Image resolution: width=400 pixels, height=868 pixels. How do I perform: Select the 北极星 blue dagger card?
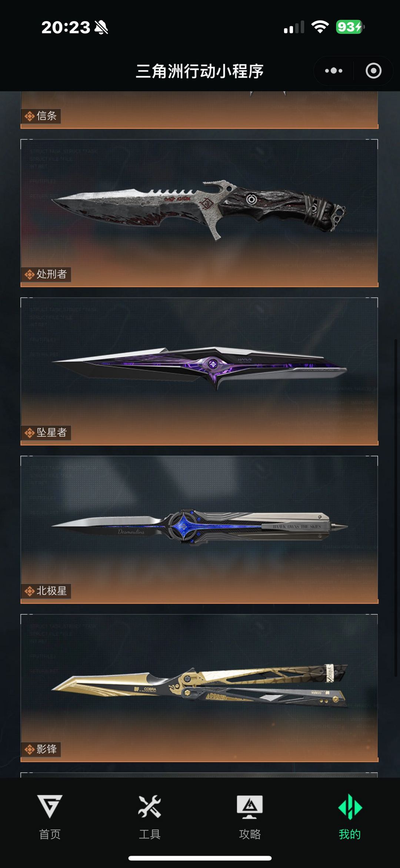click(199, 529)
